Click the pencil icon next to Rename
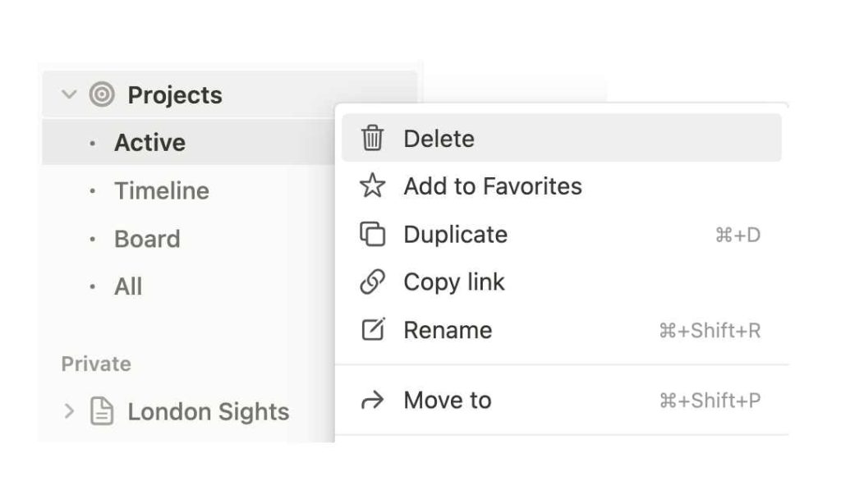Viewport: 841px width, 504px height. pos(372,330)
